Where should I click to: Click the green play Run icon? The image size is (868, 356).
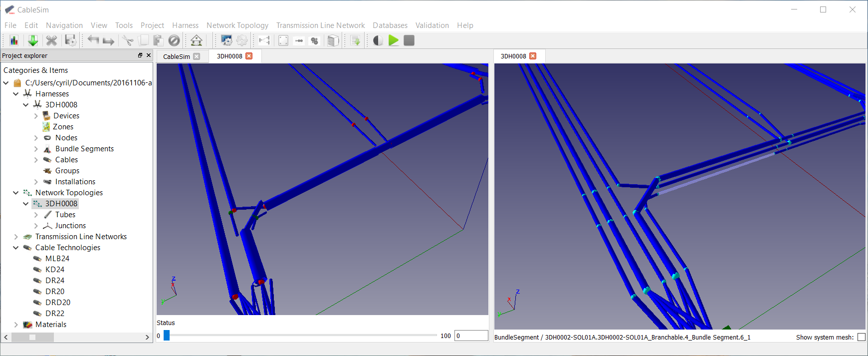click(394, 40)
